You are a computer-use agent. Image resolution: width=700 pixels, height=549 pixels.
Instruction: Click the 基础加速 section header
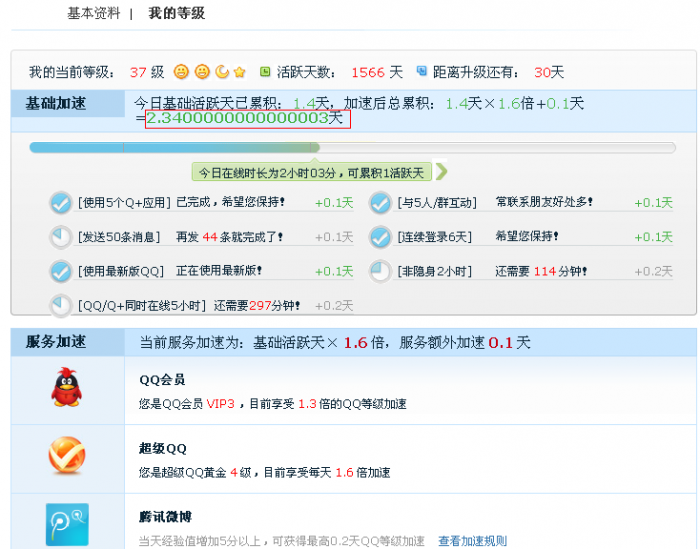[x=68, y=104]
